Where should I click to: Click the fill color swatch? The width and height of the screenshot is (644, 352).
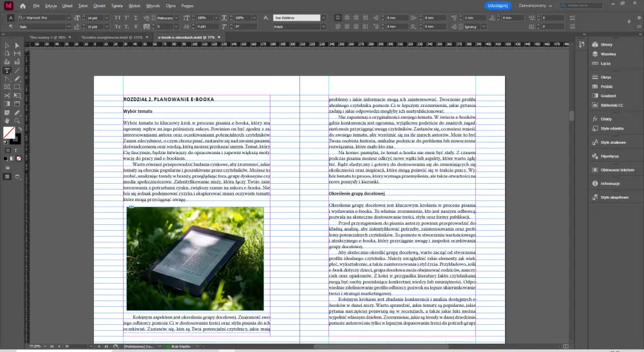click(8, 133)
